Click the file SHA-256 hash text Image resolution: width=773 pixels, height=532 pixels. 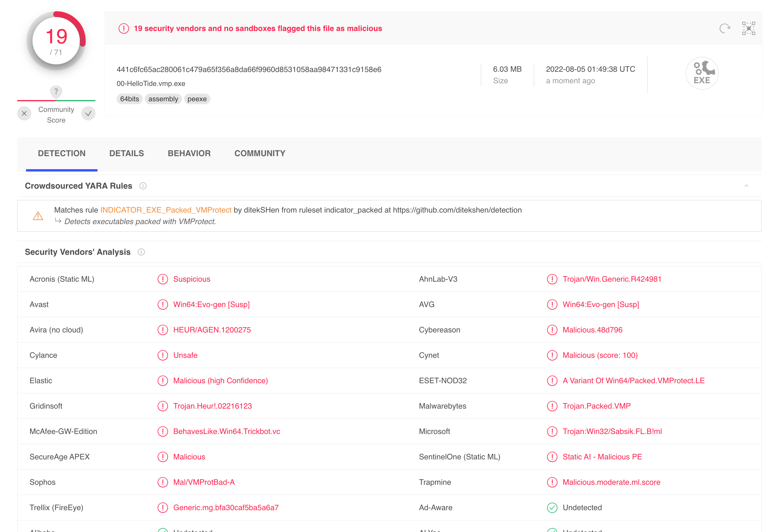pos(249,70)
